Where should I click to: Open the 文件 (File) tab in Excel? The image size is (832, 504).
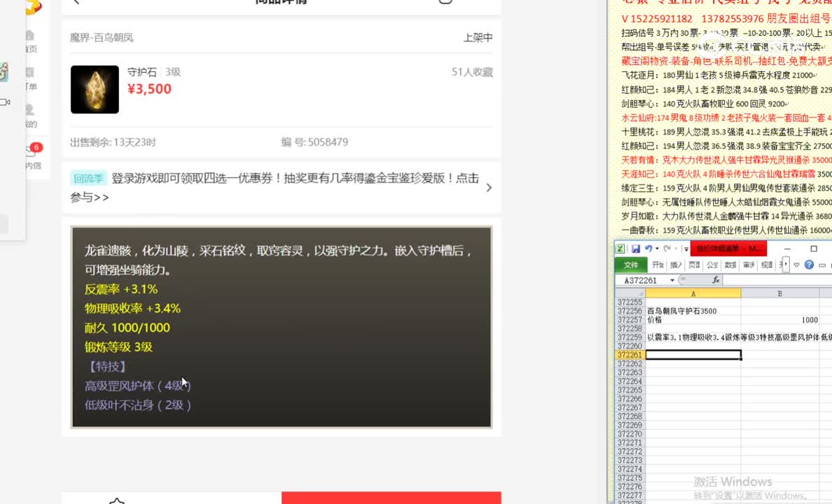pyautogui.click(x=631, y=265)
